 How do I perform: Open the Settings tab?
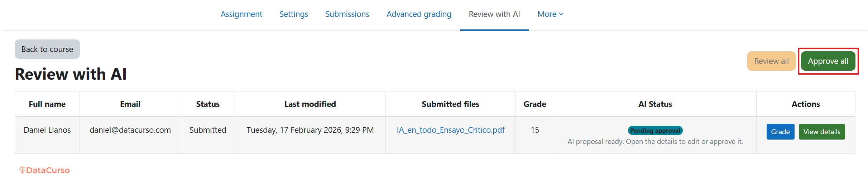click(x=293, y=14)
